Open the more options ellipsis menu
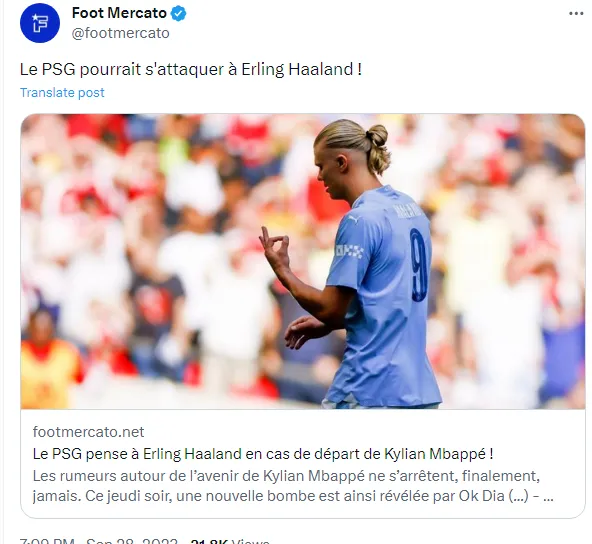Screen dimensions: 592x544 point(576,14)
